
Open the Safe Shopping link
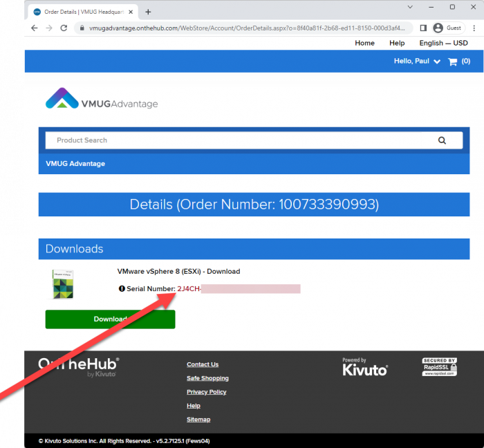coord(207,378)
